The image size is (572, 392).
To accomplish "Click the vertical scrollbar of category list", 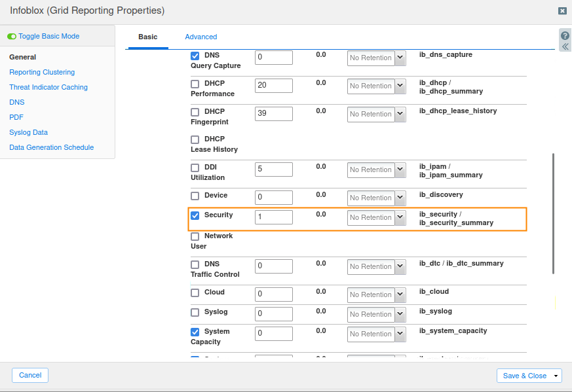I will 553,213.
